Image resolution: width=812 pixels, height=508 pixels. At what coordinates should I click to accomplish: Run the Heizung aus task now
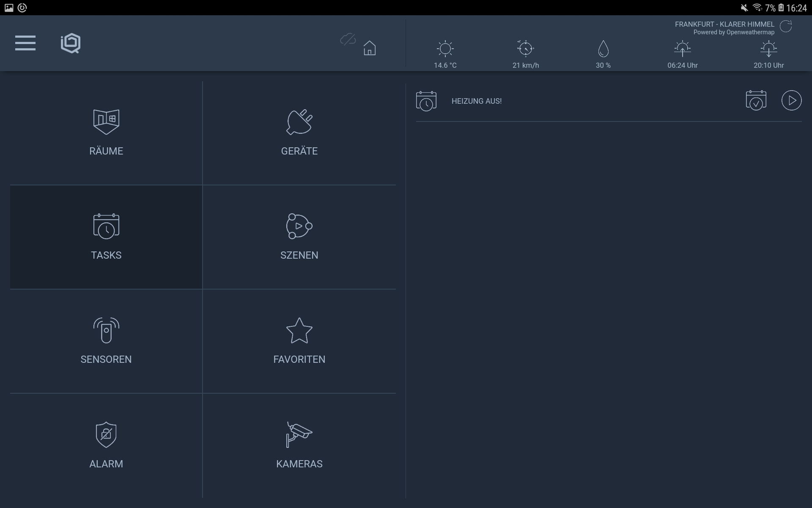[x=791, y=101]
